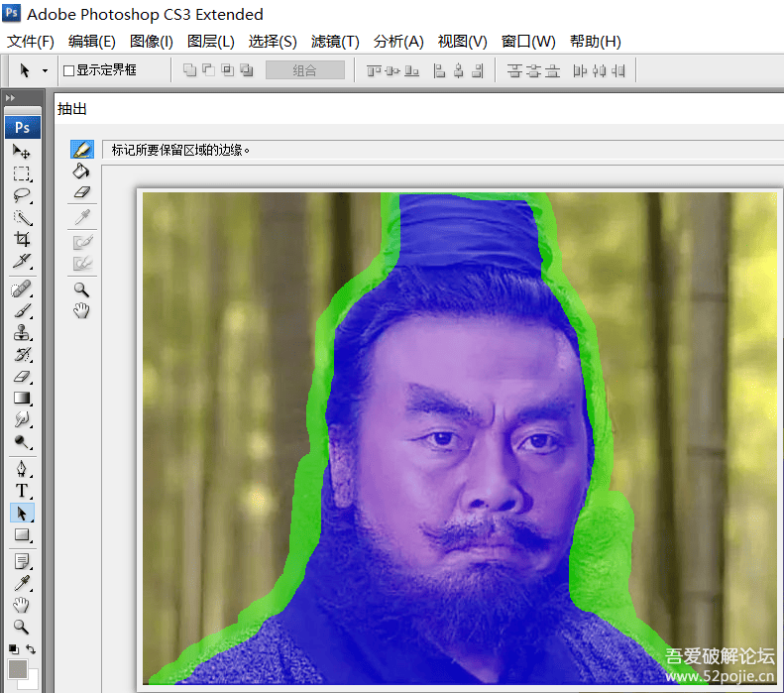Select the Edge Highlighter tool in Extract dialog
Image resolution: width=784 pixels, height=693 pixels.
point(82,150)
